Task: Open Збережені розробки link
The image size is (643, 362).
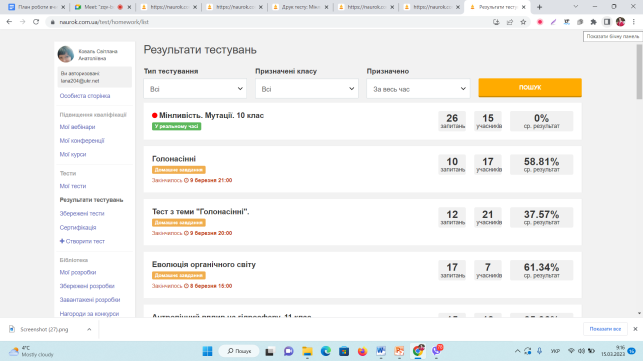Action: pos(87,286)
